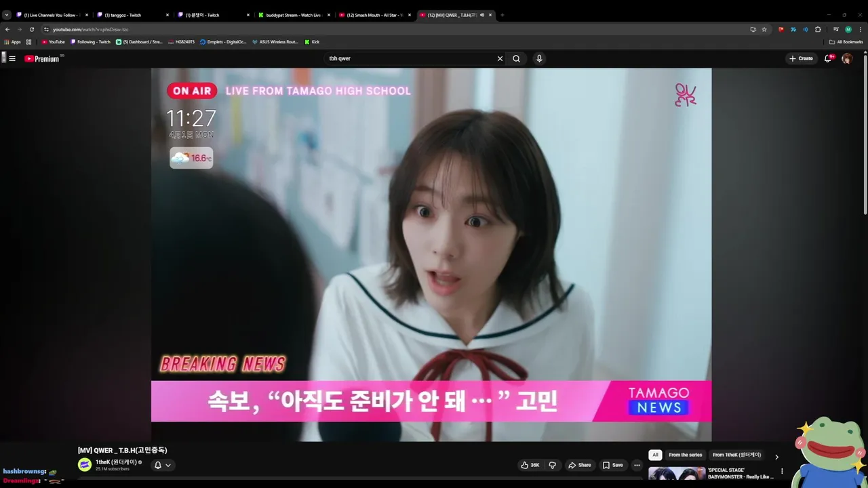
Task: Go to YouTube Premium home logo
Action: coord(42,59)
